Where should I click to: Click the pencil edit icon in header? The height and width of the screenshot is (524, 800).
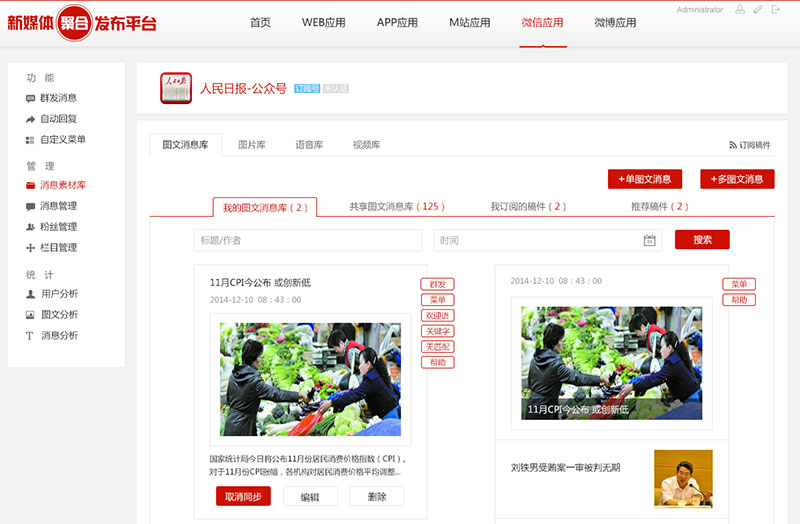click(758, 9)
